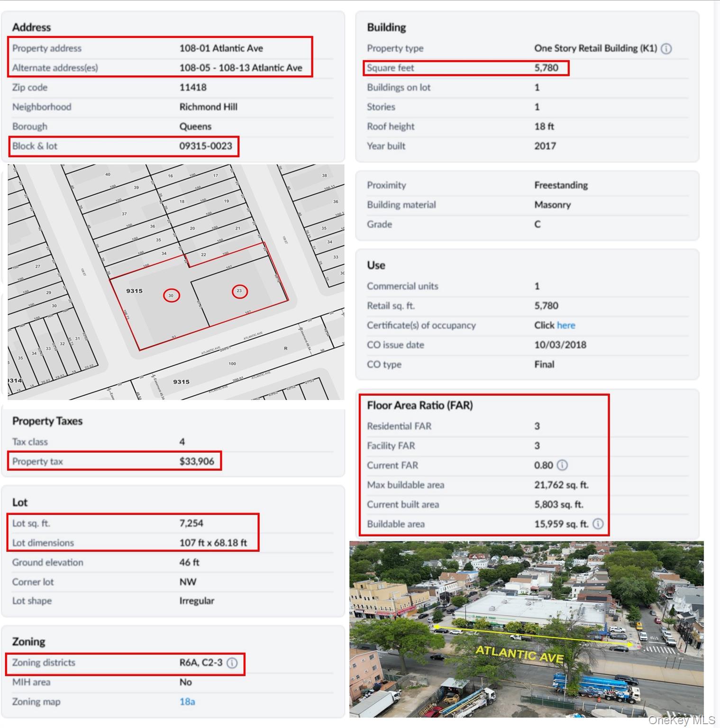Click MIH area value No
720x728 pixels.
coord(185,682)
